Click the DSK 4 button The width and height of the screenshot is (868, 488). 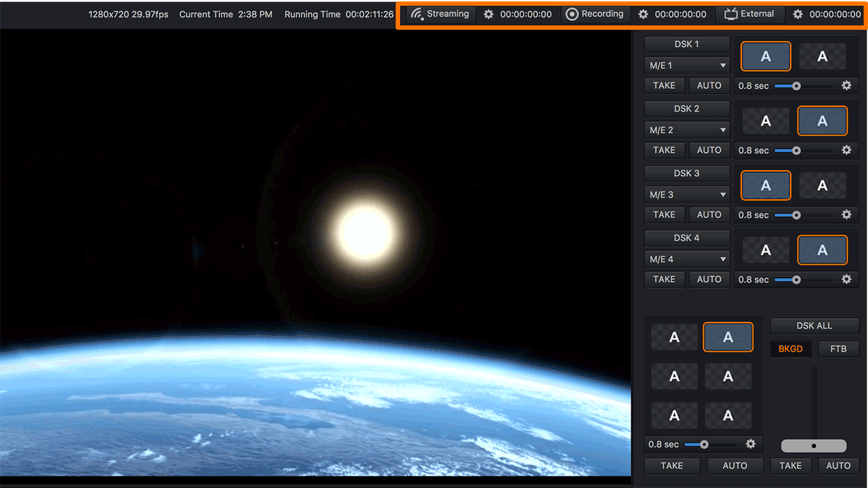click(x=687, y=238)
